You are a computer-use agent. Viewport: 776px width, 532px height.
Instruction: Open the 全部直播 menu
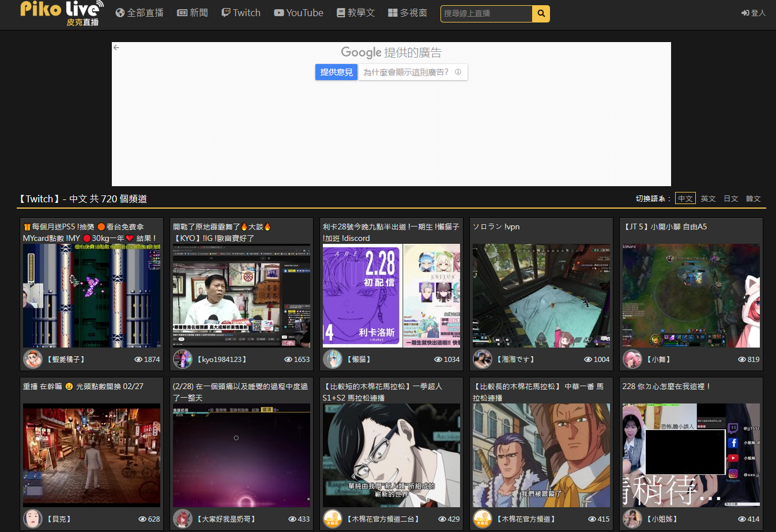[140, 13]
